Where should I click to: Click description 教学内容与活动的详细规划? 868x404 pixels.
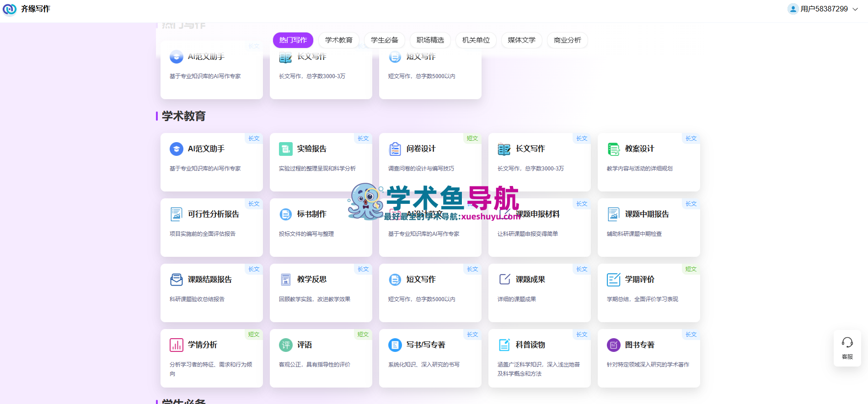[640, 169]
